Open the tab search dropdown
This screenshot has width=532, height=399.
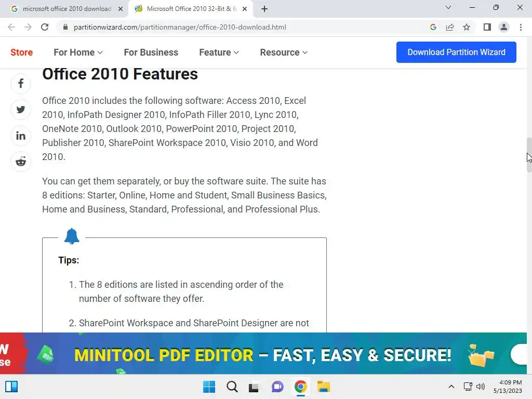[448, 7]
